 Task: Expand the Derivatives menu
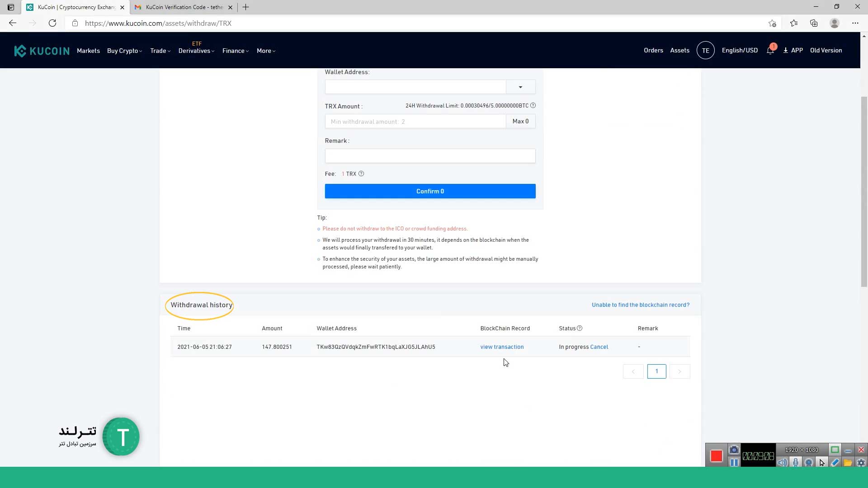196,51
